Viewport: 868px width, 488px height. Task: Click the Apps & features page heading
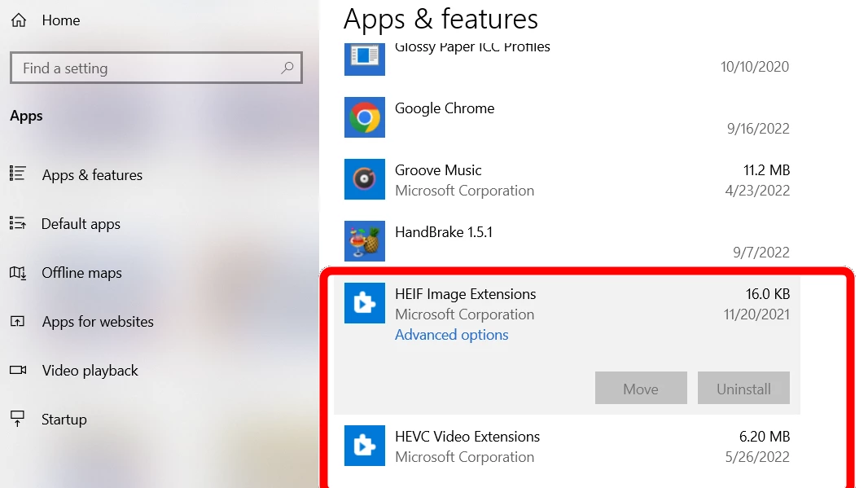click(x=441, y=20)
